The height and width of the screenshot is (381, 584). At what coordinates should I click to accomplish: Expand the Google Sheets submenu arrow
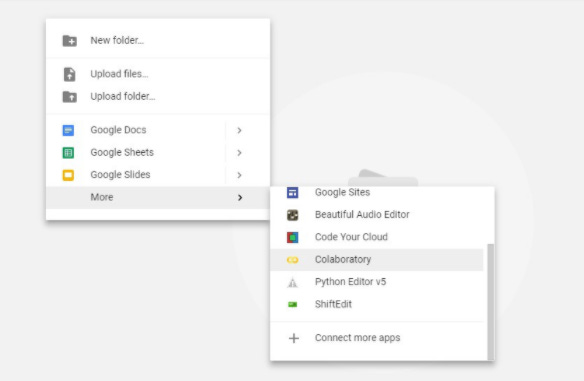click(239, 153)
